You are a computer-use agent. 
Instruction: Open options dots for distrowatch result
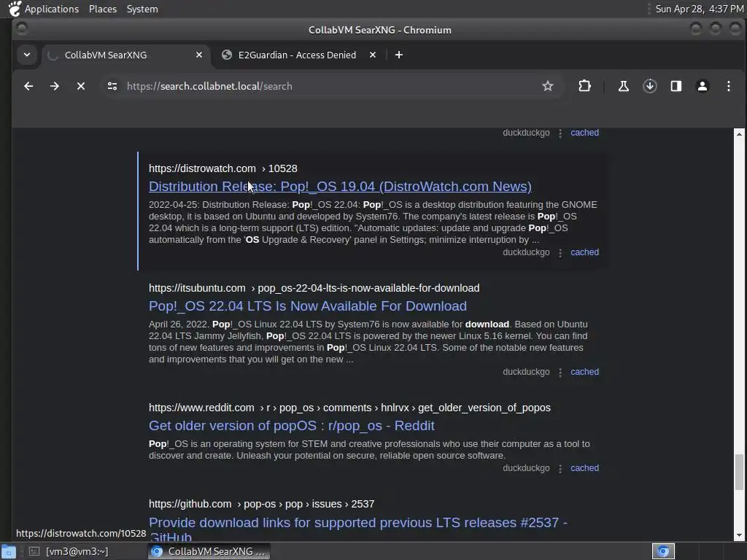pyautogui.click(x=560, y=253)
